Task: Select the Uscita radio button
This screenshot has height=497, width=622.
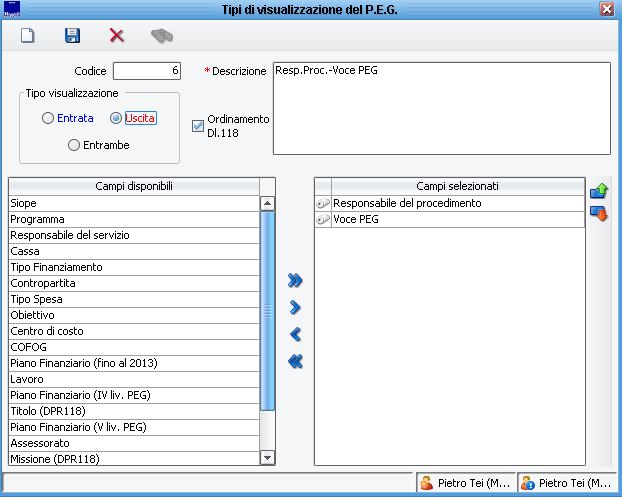Action: pos(116,118)
